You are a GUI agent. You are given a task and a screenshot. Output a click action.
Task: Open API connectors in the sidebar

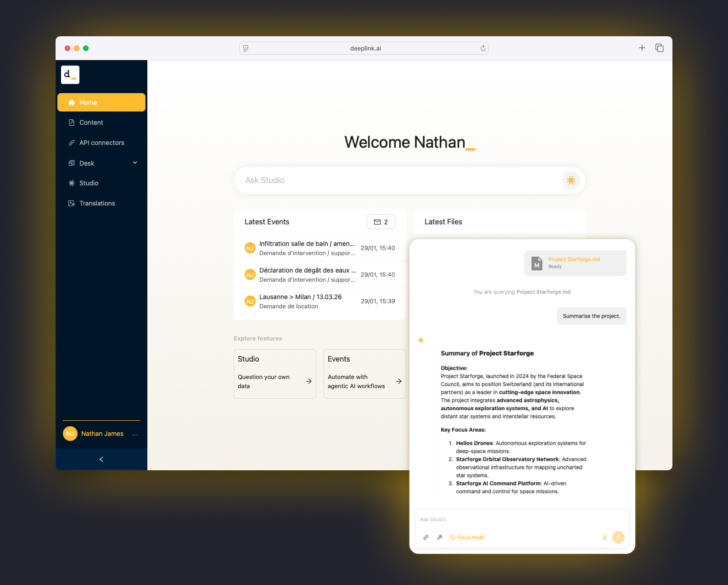pyautogui.click(x=101, y=143)
